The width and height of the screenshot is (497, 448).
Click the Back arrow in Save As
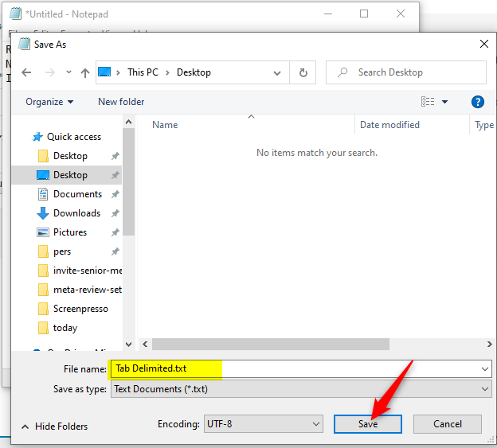pyautogui.click(x=26, y=72)
